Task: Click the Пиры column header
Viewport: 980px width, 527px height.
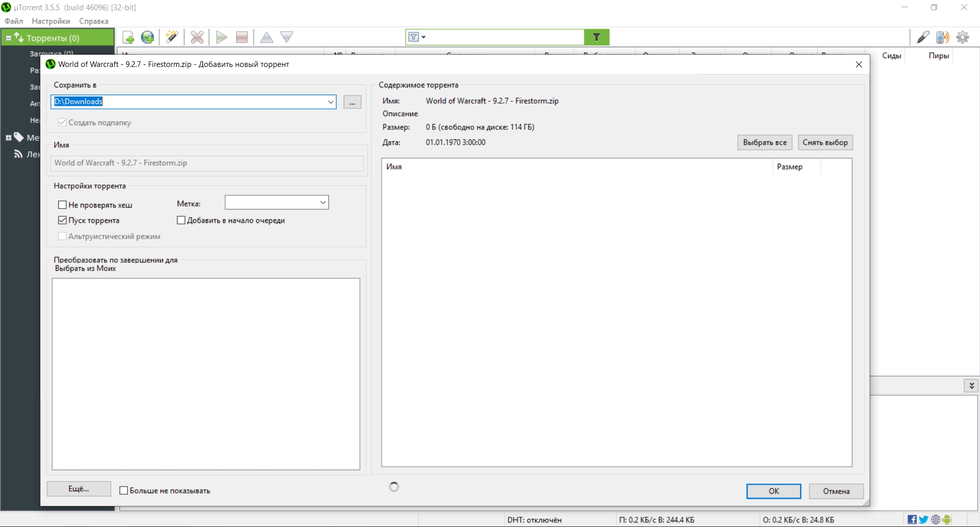Action: 939,56
